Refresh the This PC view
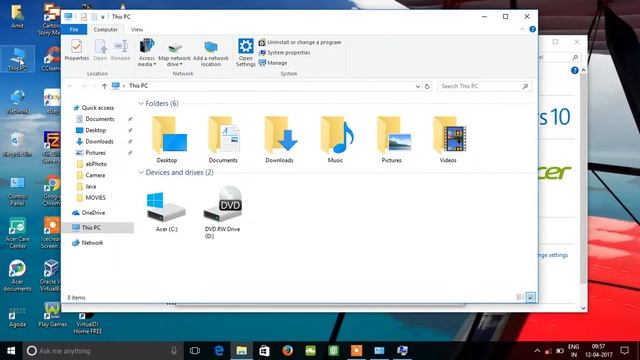This screenshot has width=640, height=360. [x=427, y=87]
